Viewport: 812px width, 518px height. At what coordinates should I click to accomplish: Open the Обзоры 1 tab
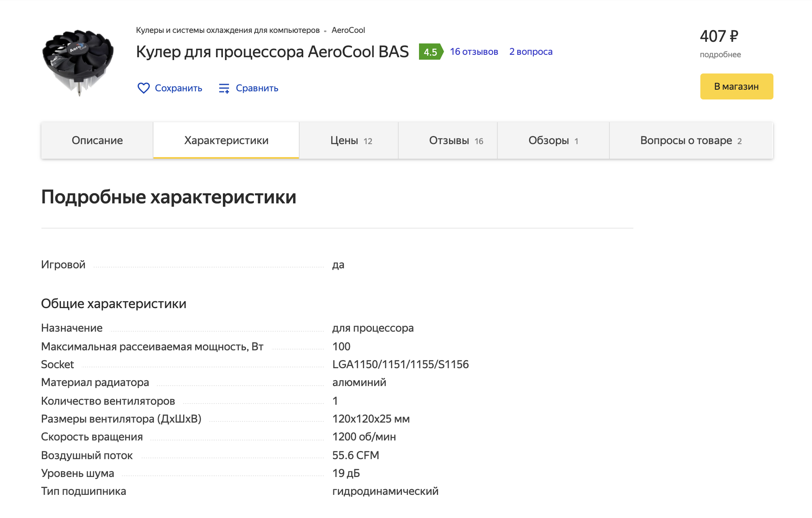click(553, 140)
